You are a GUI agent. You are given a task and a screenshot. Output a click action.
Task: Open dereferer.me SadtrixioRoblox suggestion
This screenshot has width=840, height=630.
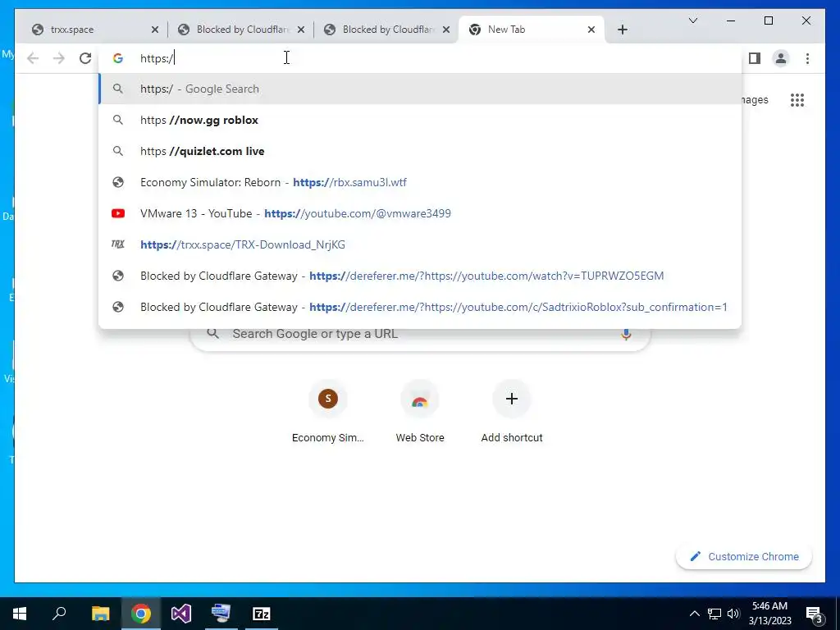pyautogui.click(x=420, y=307)
